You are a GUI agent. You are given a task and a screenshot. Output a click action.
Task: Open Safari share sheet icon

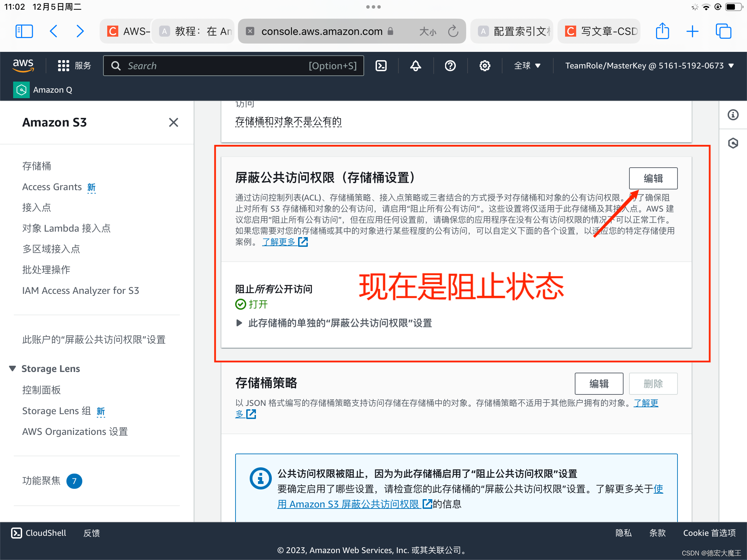point(662,31)
